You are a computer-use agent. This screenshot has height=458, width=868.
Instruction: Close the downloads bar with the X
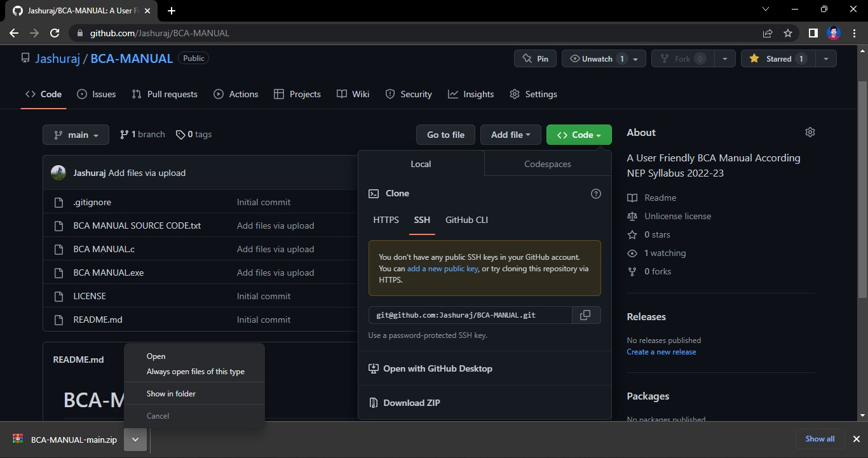point(855,439)
